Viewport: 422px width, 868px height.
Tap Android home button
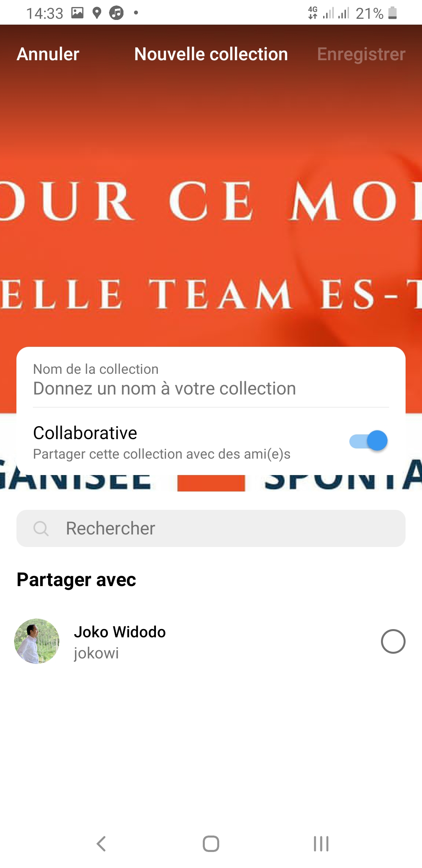tap(211, 843)
